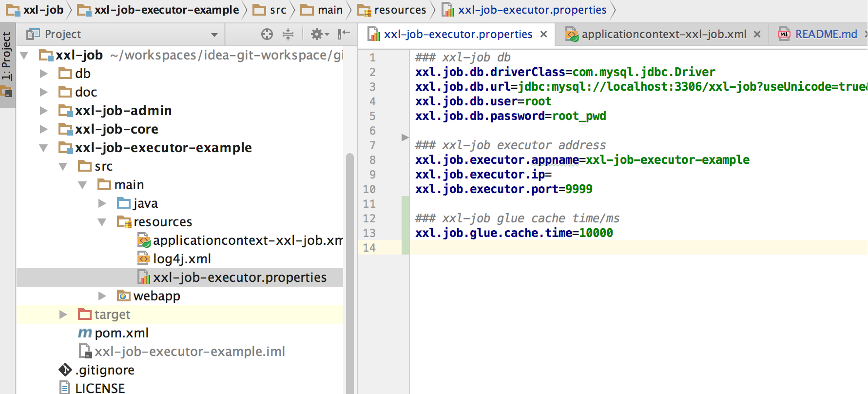Expand the doc folder
The width and height of the screenshot is (868, 394).
coord(44,92)
